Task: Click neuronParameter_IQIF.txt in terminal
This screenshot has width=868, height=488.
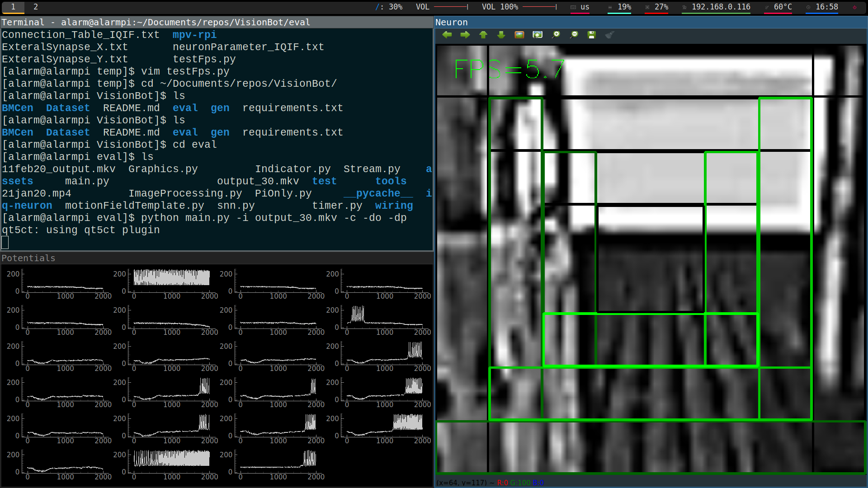Action: [x=249, y=47]
